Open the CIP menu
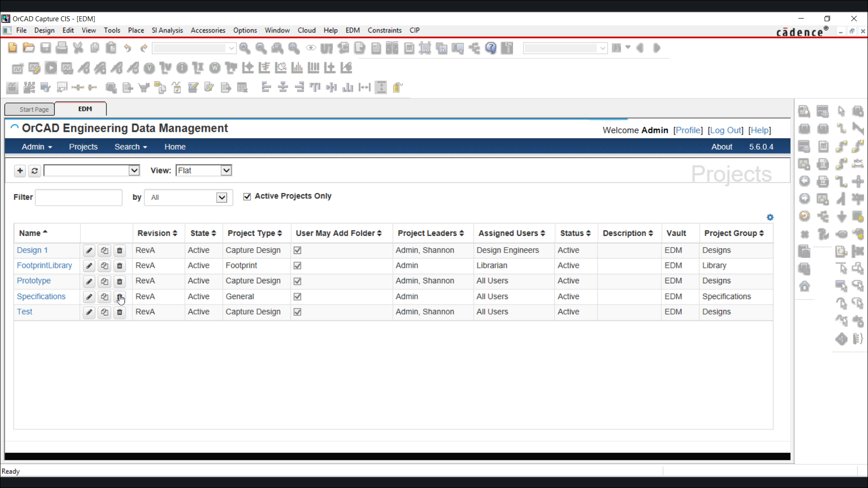The height and width of the screenshot is (488, 868). pos(415,30)
